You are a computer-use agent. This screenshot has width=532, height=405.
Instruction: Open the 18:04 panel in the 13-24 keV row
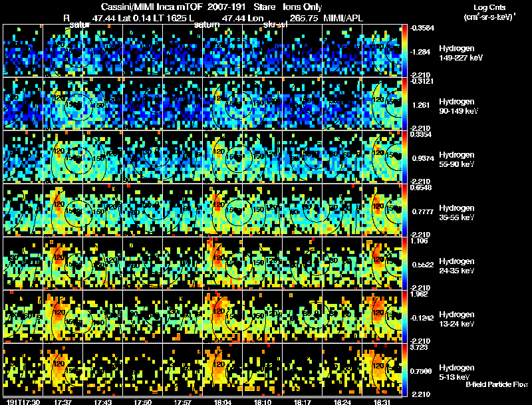pos(223,317)
